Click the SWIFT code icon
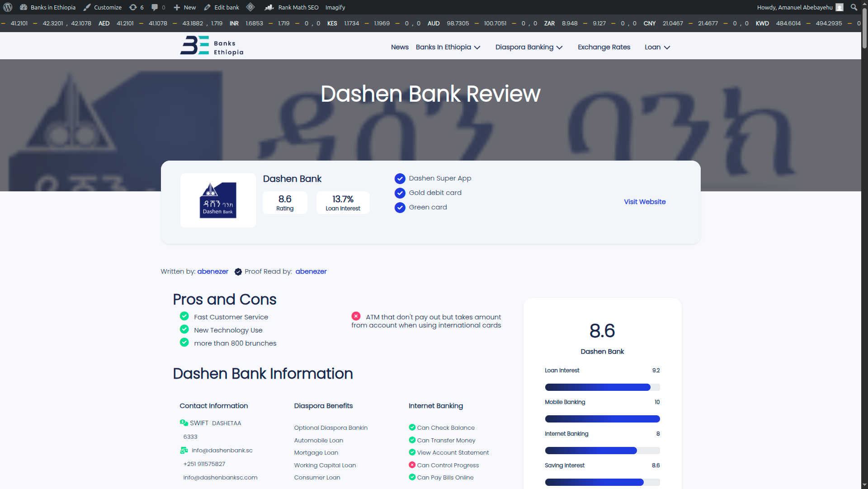This screenshot has width=868, height=489. [x=184, y=423]
